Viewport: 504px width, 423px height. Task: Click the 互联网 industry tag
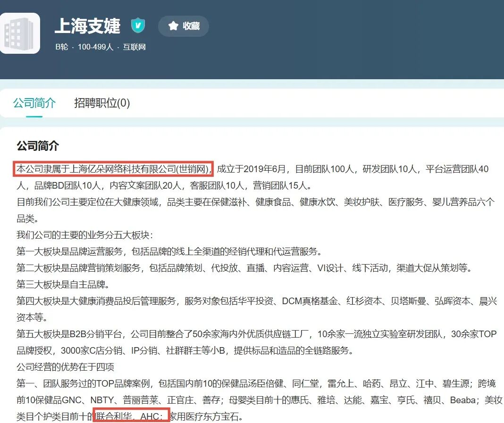(x=134, y=47)
